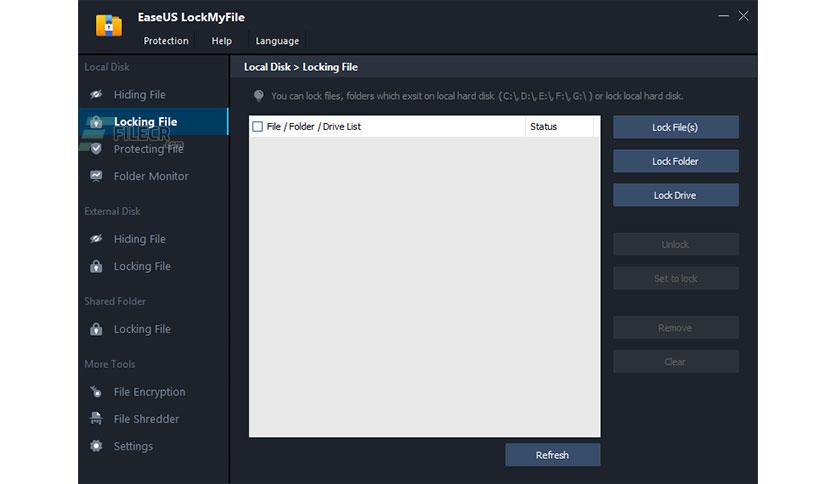Click the Settings gear icon

(x=96, y=446)
